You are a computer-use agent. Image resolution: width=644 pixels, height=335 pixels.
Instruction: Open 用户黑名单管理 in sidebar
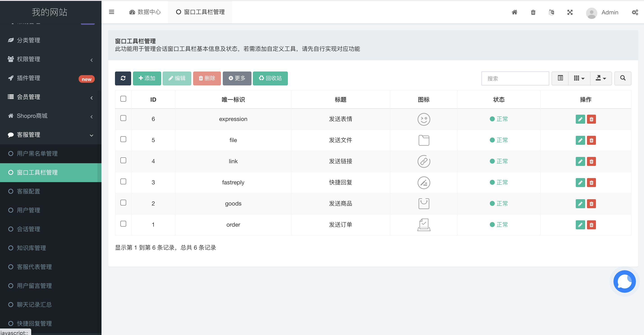pyautogui.click(x=51, y=154)
